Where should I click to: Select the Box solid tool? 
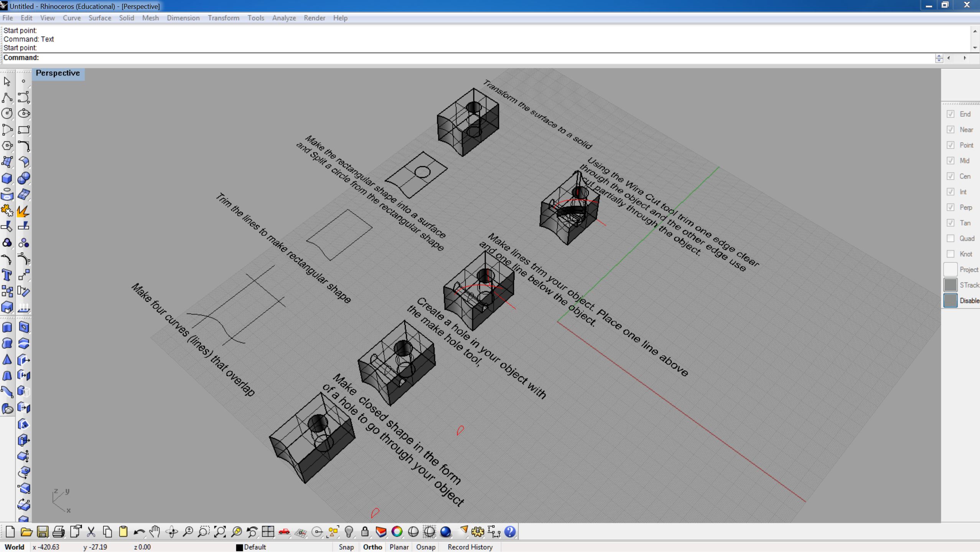point(7,178)
